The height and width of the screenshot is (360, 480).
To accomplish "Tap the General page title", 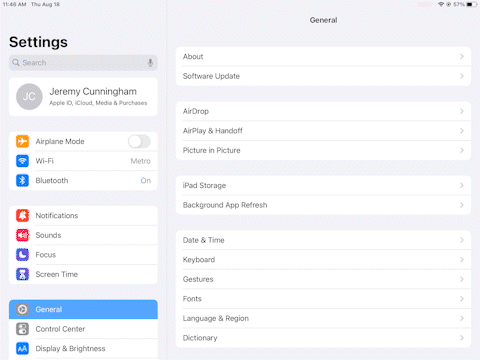I will [x=323, y=20].
